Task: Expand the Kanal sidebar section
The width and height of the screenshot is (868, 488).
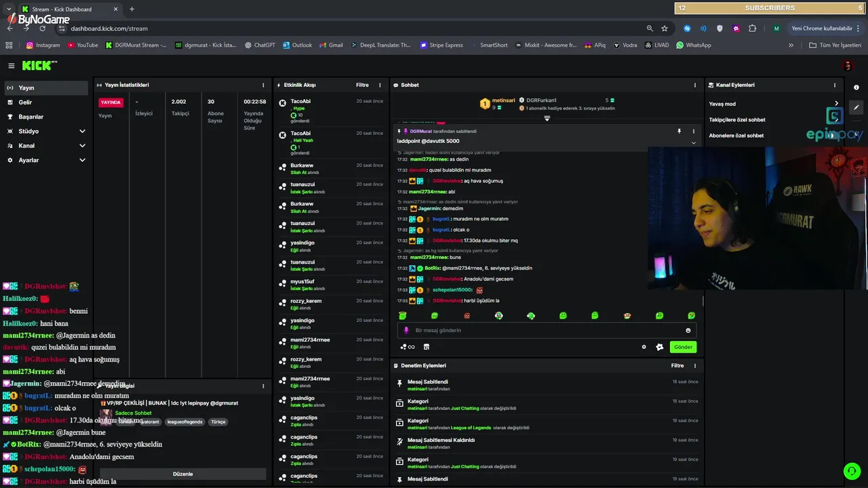Action: [82, 146]
